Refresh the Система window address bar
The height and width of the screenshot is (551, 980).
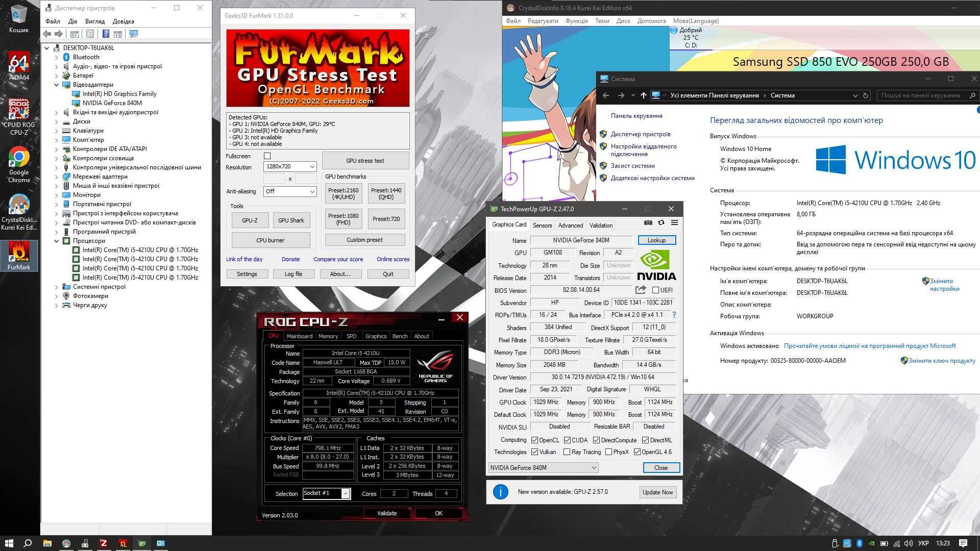(x=866, y=95)
